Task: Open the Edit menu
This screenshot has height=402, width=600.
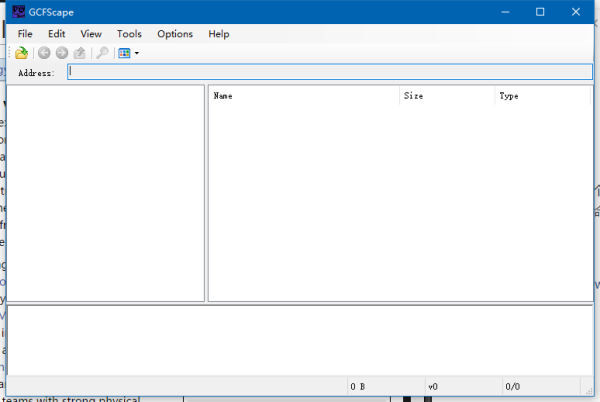Action: pyautogui.click(x=57, y=34)
